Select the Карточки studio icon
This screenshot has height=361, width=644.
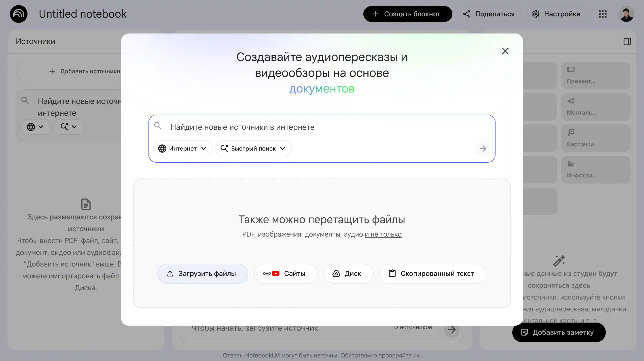click(x=572, y=132)
